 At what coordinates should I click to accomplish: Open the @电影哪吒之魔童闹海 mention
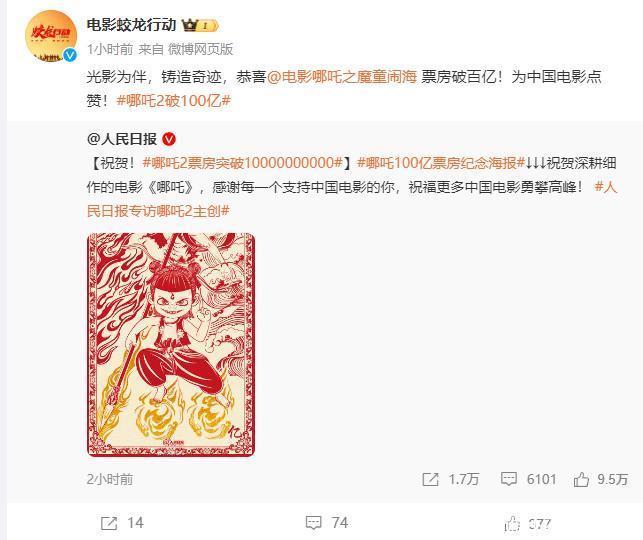pos(342,77)
